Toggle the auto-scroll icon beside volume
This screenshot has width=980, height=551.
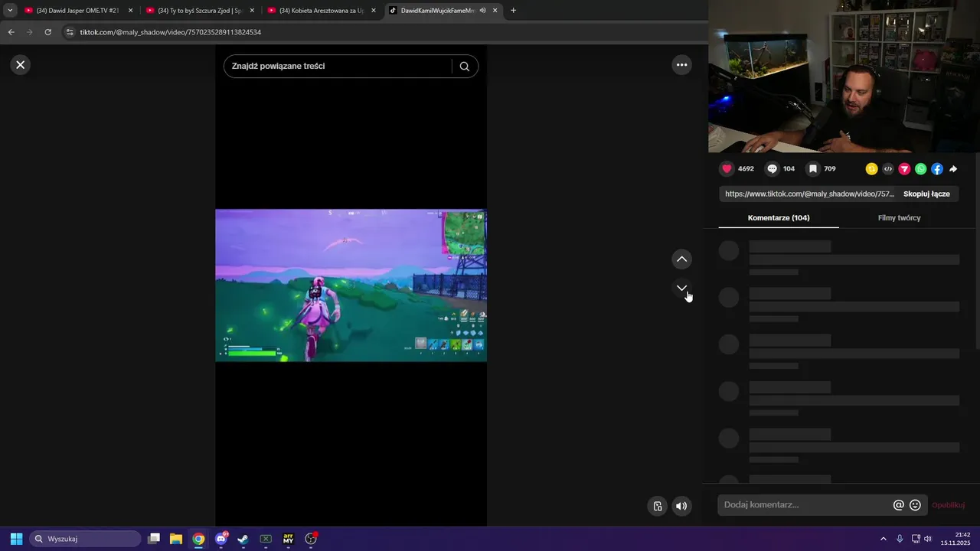(x=657, y=506)
